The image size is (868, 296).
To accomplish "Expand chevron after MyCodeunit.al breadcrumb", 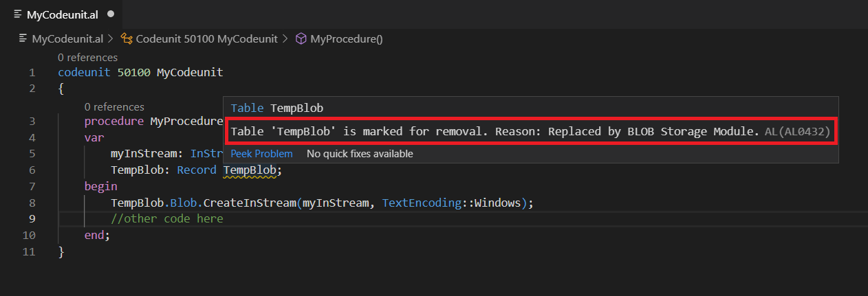I will [111, 39].
